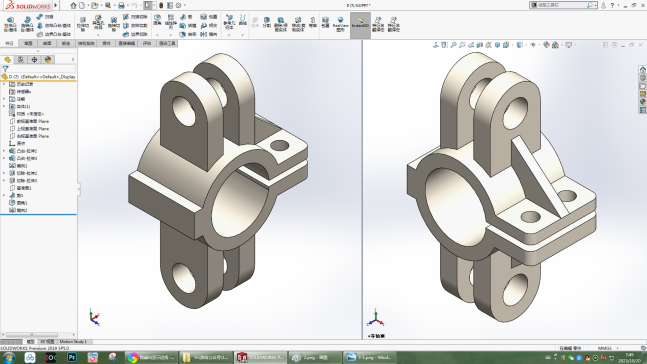Start the Revolved Cut tool
The width and height of the screenshot is (647, 364).
pyautogui.click(x=113, y=24)
